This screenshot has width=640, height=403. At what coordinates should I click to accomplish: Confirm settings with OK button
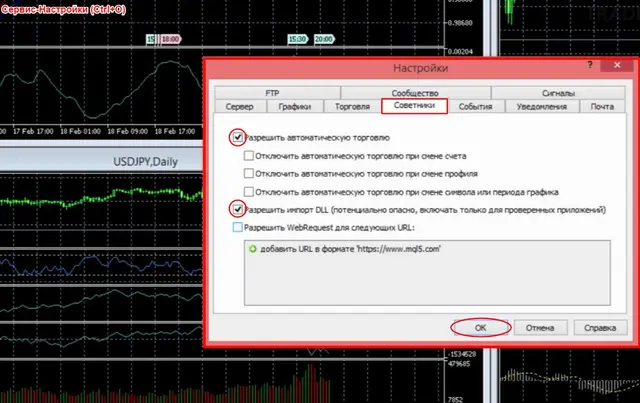pyautogui.click(x=480, y=327)
